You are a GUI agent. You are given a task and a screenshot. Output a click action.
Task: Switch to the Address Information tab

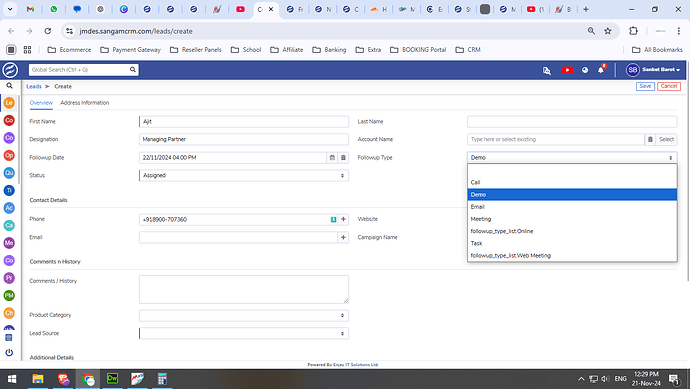click(x=84, y=103)
